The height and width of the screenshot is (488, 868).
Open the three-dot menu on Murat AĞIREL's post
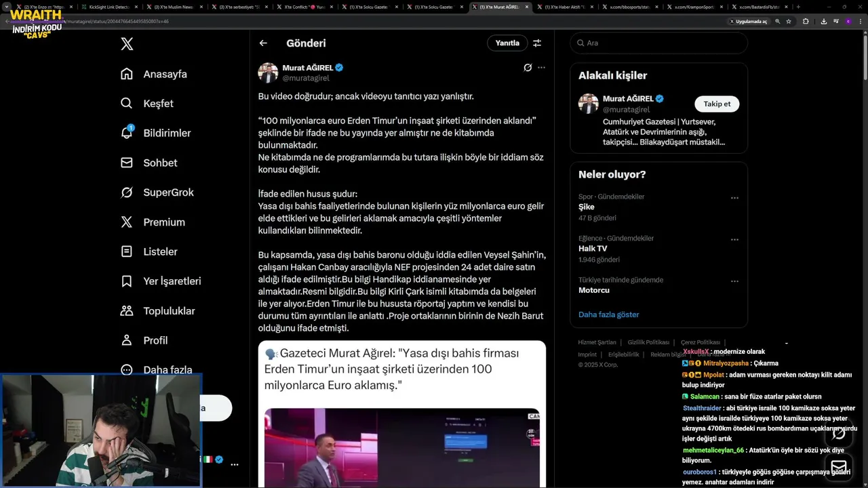(x=541, y=68)
